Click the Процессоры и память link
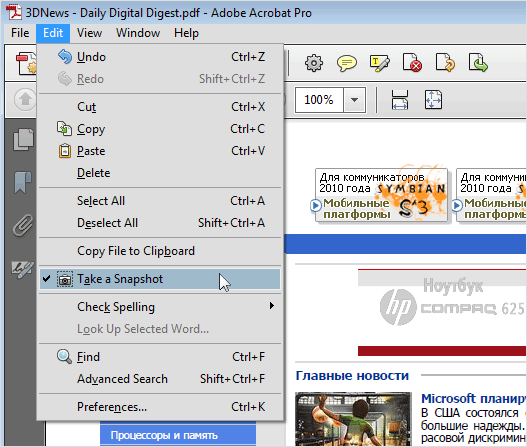Image resolution: width=527 pixels, height=447 pixels. pos(164,435)
